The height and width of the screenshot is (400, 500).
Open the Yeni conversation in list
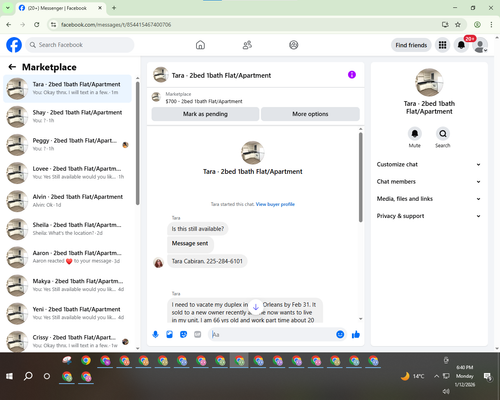tap(68, 314)
